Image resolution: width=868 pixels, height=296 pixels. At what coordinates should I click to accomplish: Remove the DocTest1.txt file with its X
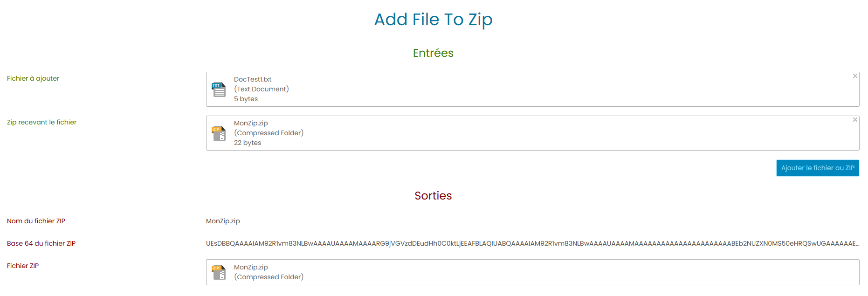(x=855, y=76)
